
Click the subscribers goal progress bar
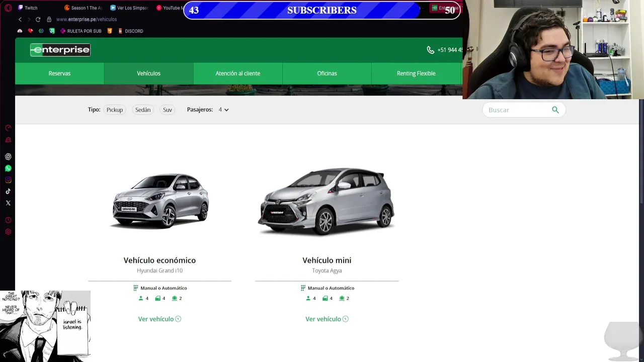click(322, 10)
